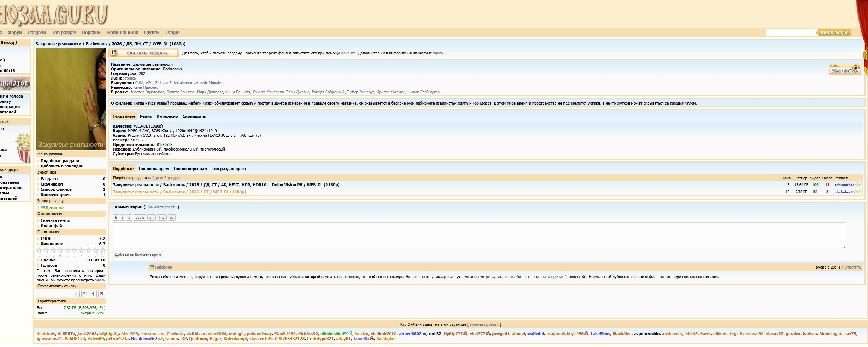Click the search input field in the header
This screenshot has height=347, width=868.
pos(791,33)
